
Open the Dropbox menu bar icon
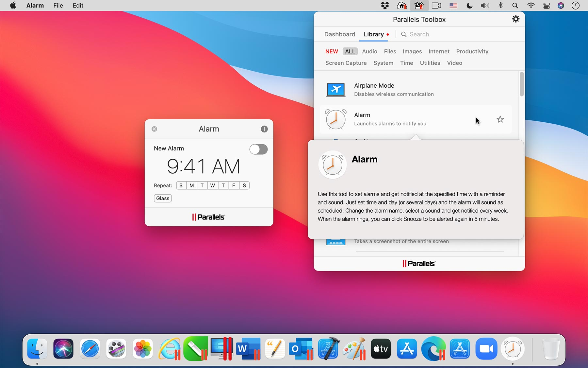click(x=385, y=5)
